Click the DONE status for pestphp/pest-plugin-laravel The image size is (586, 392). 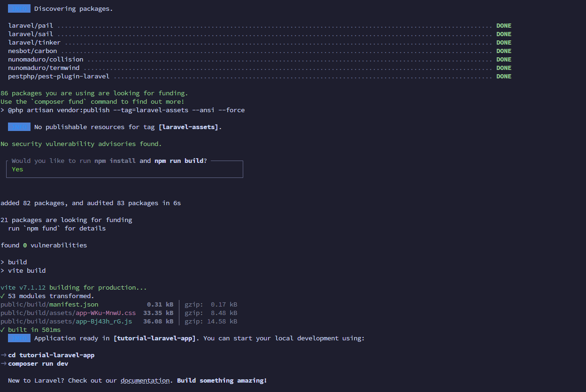pyautogui.click(x=504, y=77)
